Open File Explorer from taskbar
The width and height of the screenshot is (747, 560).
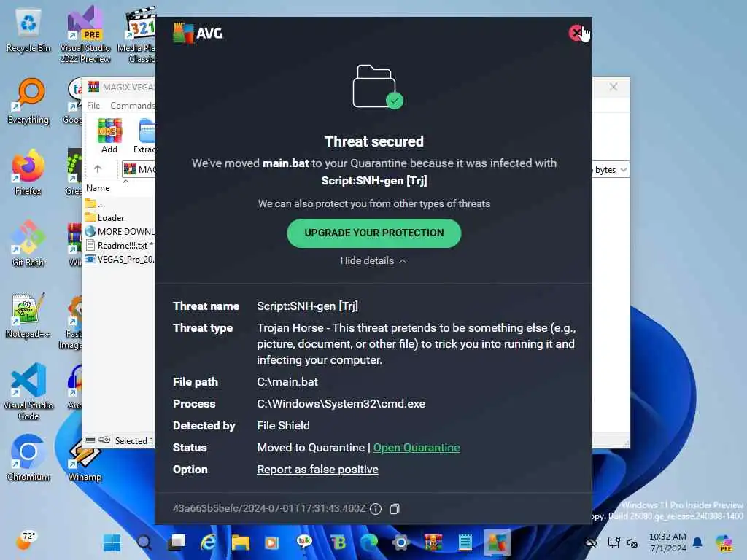click(x=241, y=542)
